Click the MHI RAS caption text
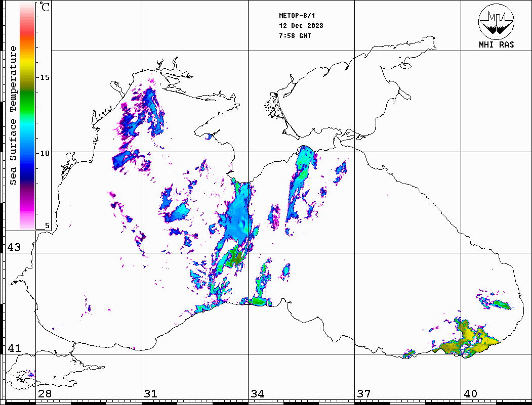Viewport: 532px width, 405px height. pyautogui.click(x=497, y=44)
